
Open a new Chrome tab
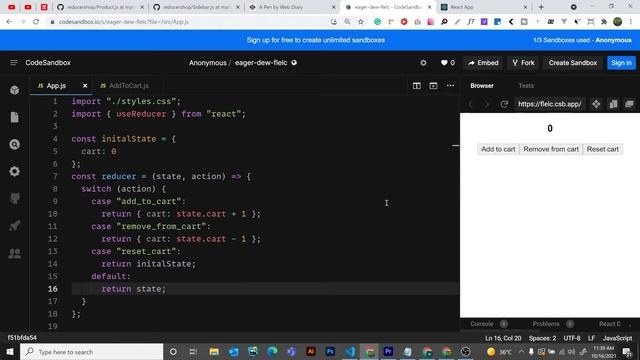click(x=541, y=7)
